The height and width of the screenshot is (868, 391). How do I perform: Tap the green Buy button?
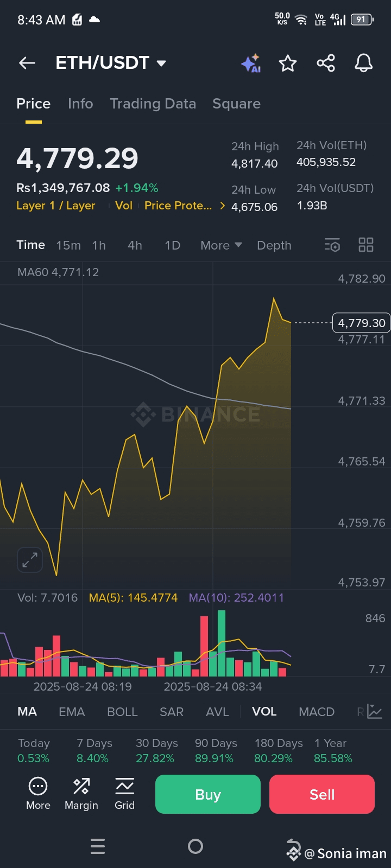(208, 794)
